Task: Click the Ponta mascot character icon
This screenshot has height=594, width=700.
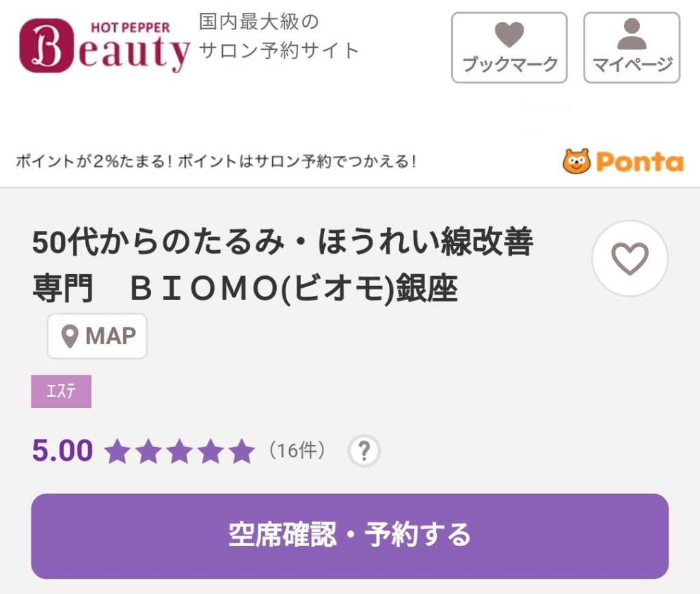Action: point(578,161)
